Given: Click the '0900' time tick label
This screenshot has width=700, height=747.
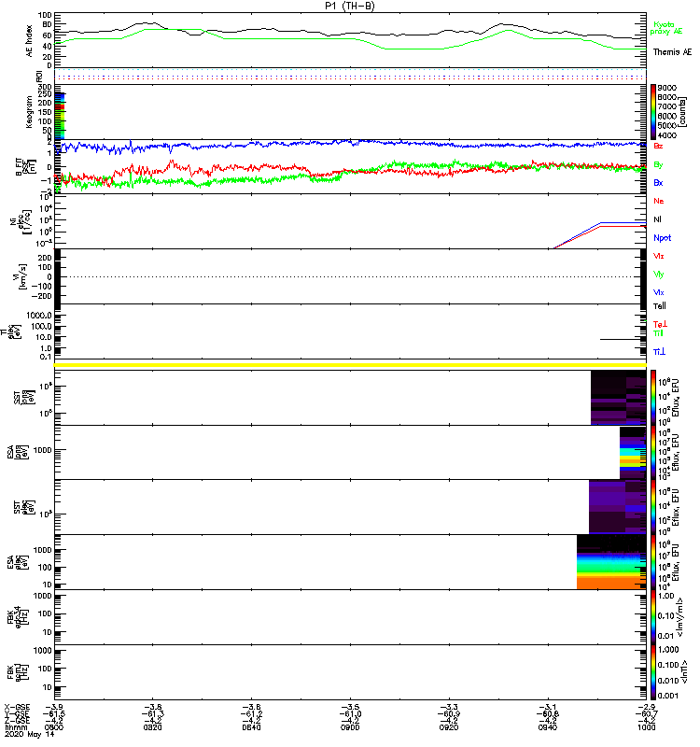Looking at the screenshot, I should [350, 727].
